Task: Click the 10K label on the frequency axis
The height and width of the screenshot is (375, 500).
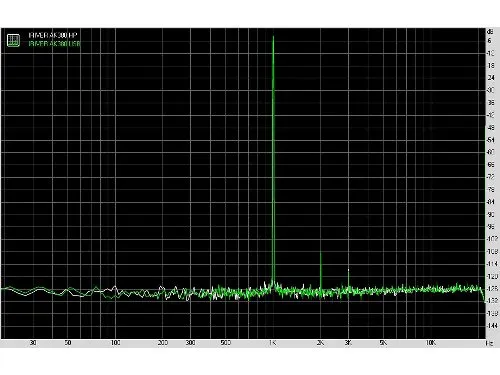Action: coord(431,343)
